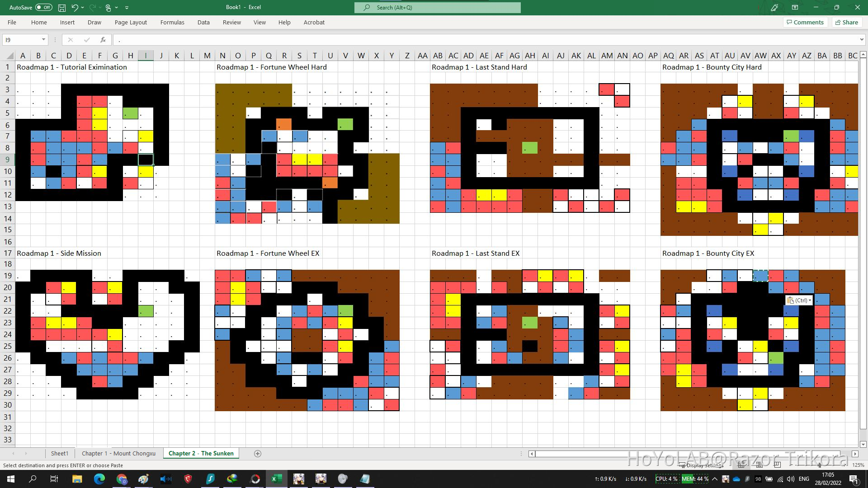
Task: Toggle AutoSave switch on
Action: pyautogui.click(x=43, y=7)
